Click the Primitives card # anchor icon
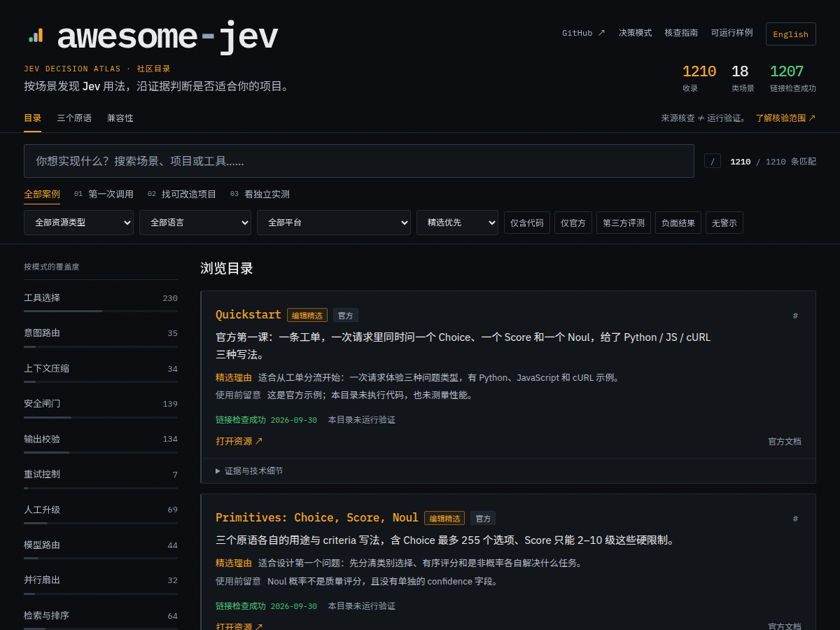The height and width of the screenshot is (630, 840). (x=795, y=519)
